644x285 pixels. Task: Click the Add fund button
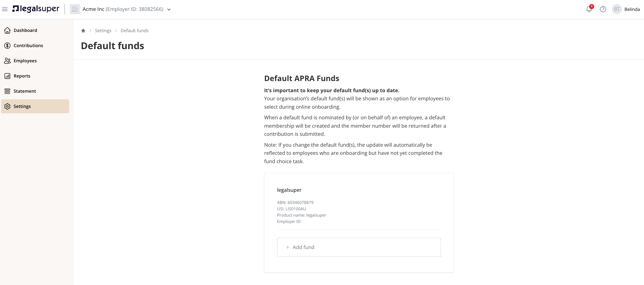359,247
